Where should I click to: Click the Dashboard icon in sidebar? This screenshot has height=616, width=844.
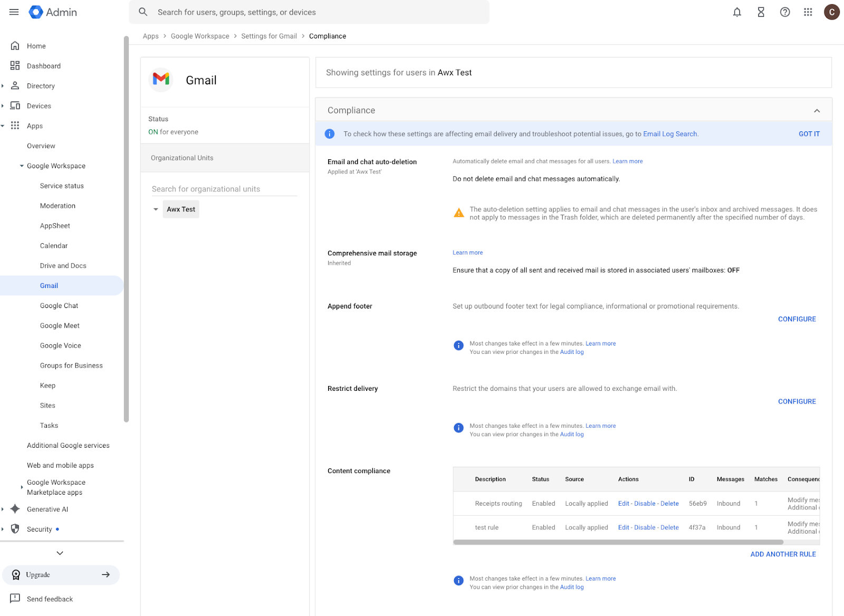point(15,66)
